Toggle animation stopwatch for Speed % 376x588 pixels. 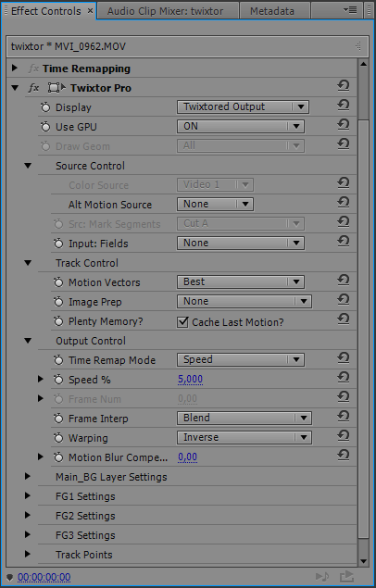point(58,380)
